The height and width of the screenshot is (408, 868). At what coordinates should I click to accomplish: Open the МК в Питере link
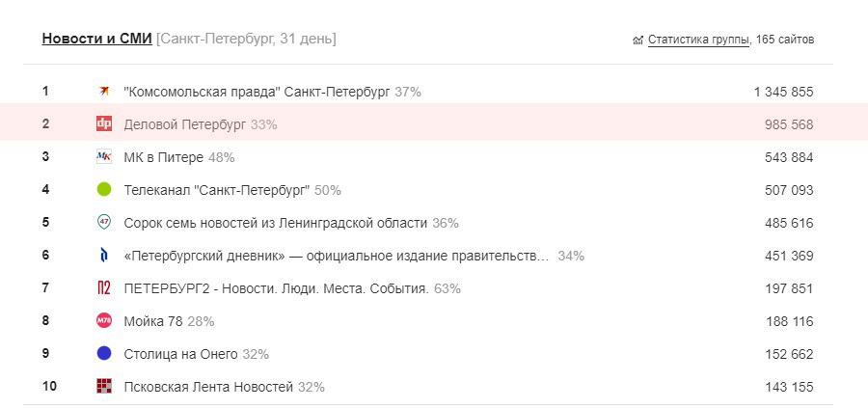pos(163,157)
